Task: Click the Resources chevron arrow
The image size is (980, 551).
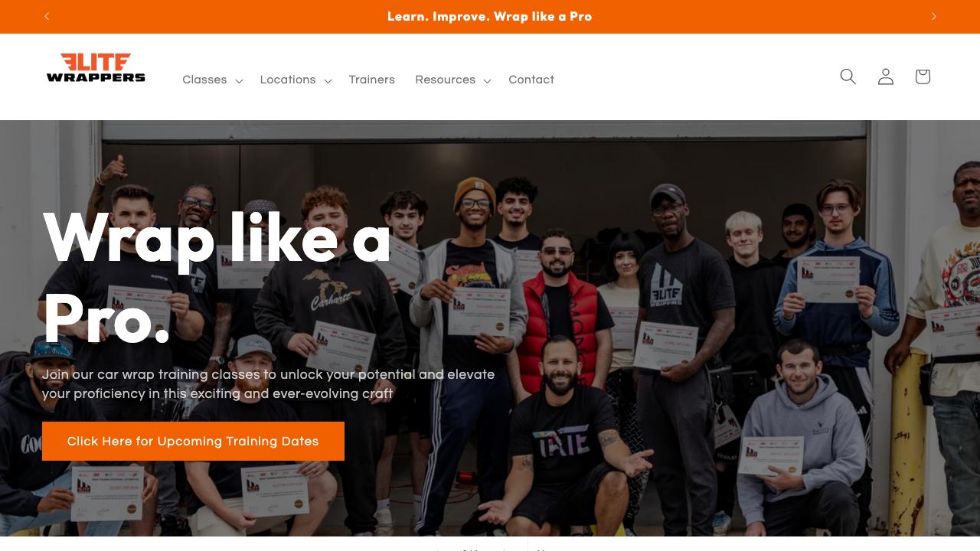Action: pyautogui.click(x=487, y=80)
